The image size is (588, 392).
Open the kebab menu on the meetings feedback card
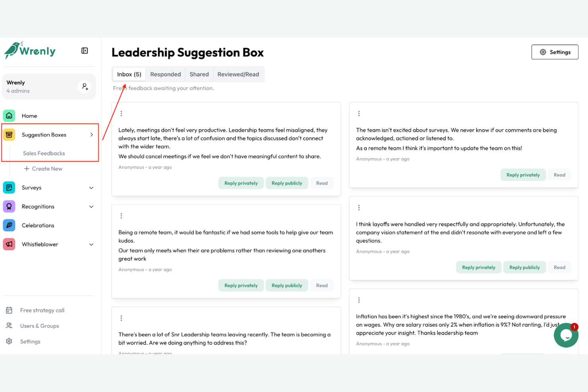121,113
